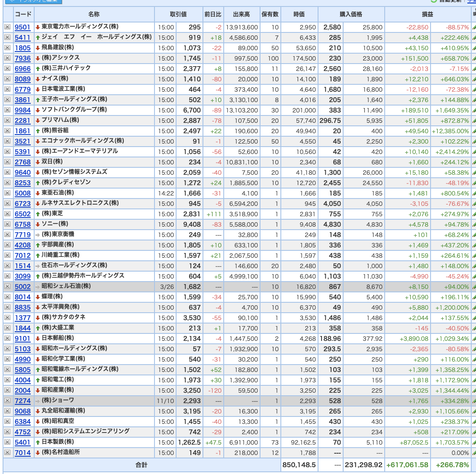The image size is (476, 474).
Task: Click the 合計 total row label
Action: click(141, 465)
